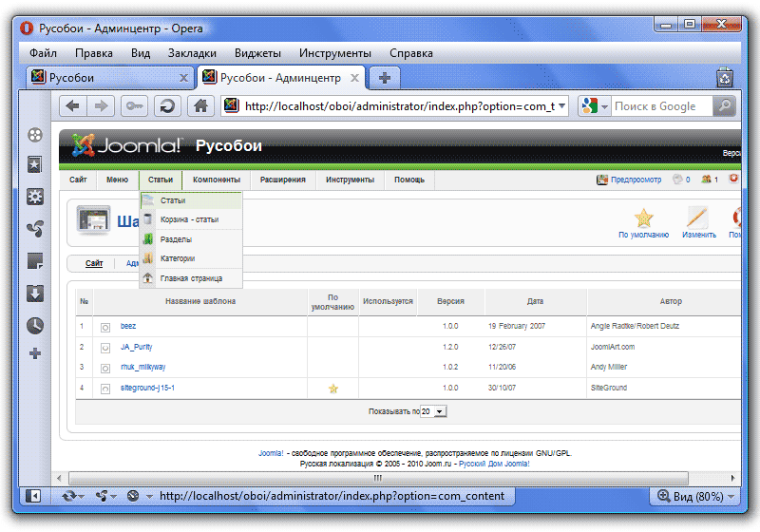
Task: Click the 'Изменить' pencil toolbar icon
Action: [698, 220]
